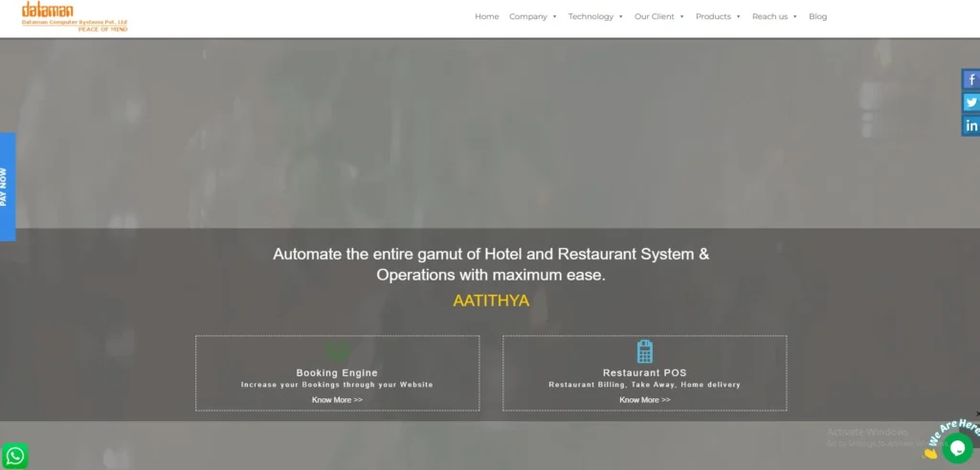
Task: Open the Reach us menu
Action: [770, 17]
